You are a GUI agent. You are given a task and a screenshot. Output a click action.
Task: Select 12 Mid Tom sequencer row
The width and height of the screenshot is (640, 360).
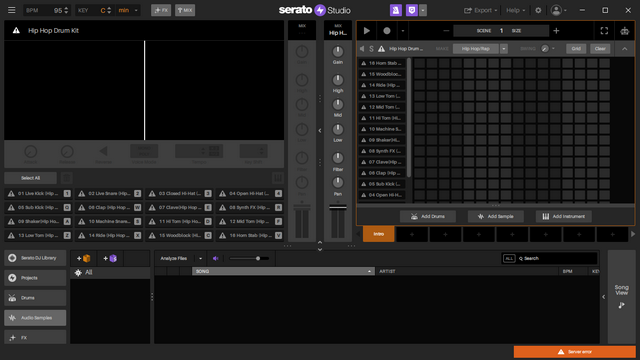point(382,107)
